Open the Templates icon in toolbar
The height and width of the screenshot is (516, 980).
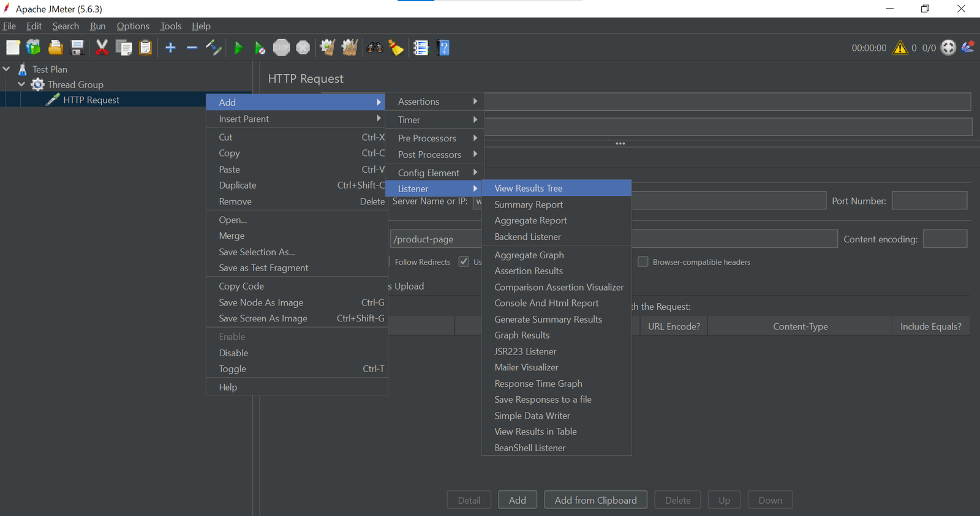click(34, 48)
